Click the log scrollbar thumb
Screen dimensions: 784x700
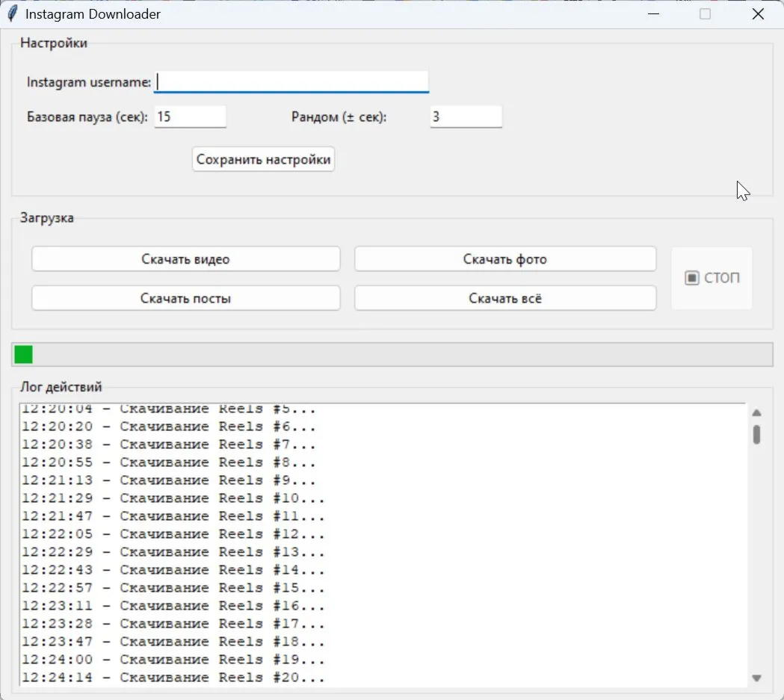click(756, 434)
